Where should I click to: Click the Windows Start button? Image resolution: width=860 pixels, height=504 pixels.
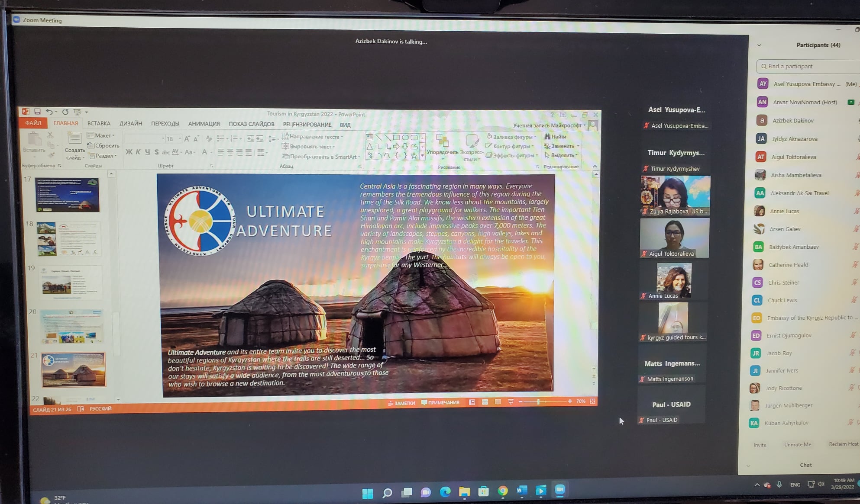(x=368, y=493)
